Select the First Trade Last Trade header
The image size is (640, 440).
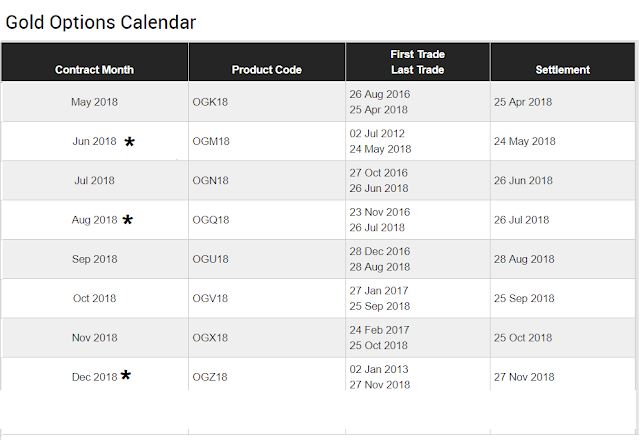pyautogui.click(x=417, y=62)
